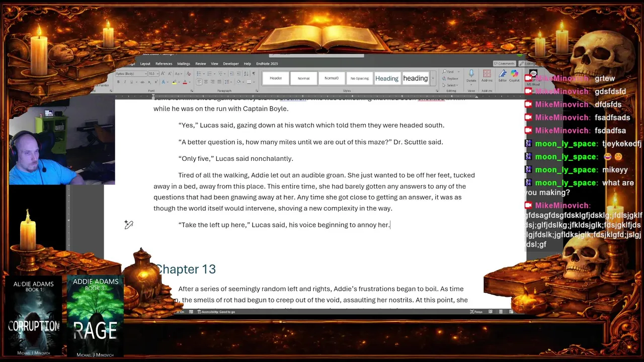Image resolution: width=644 pixels, height=362 pixels.
Task: Open the References tab
Action: tap(164, 64)
